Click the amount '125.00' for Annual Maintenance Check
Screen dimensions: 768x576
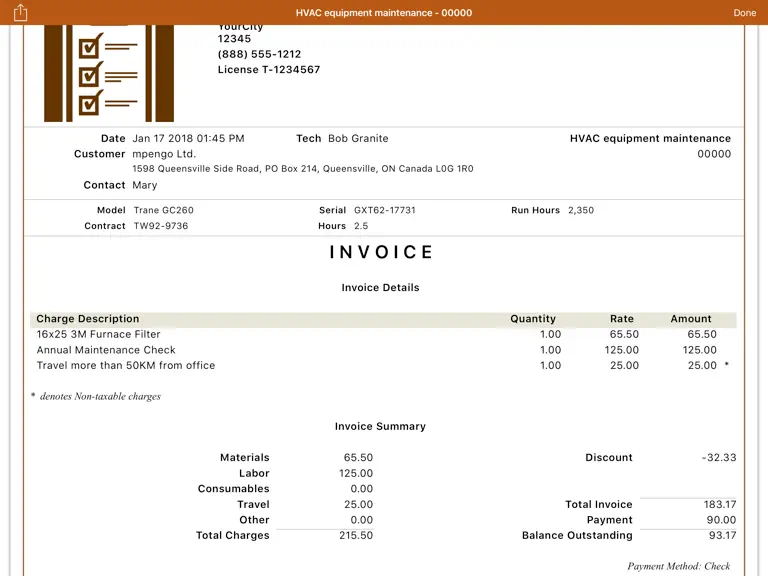pos(699,350)
